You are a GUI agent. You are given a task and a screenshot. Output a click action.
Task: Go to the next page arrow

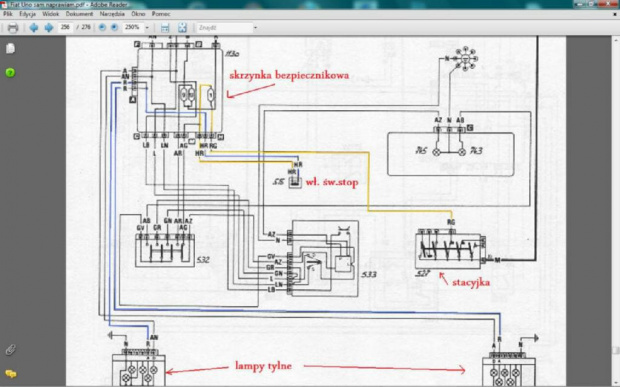pos(49,28)
